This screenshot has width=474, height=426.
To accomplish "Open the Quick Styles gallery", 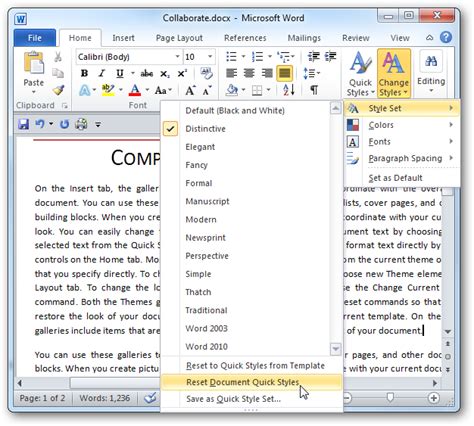I will (x=360, y=74).
